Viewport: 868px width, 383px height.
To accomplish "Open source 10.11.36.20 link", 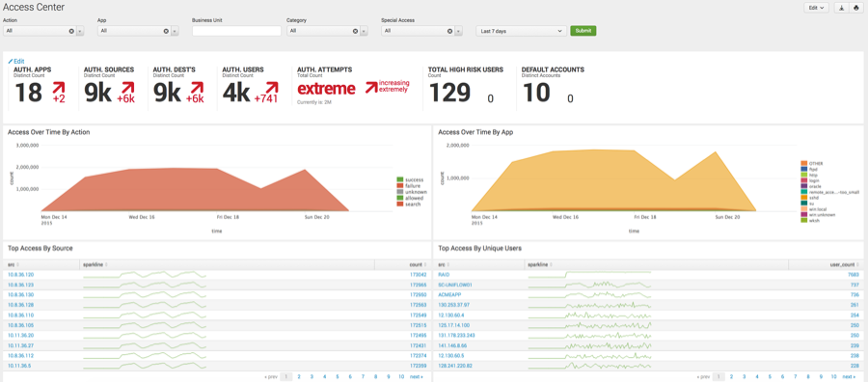I will pos(21,336).
